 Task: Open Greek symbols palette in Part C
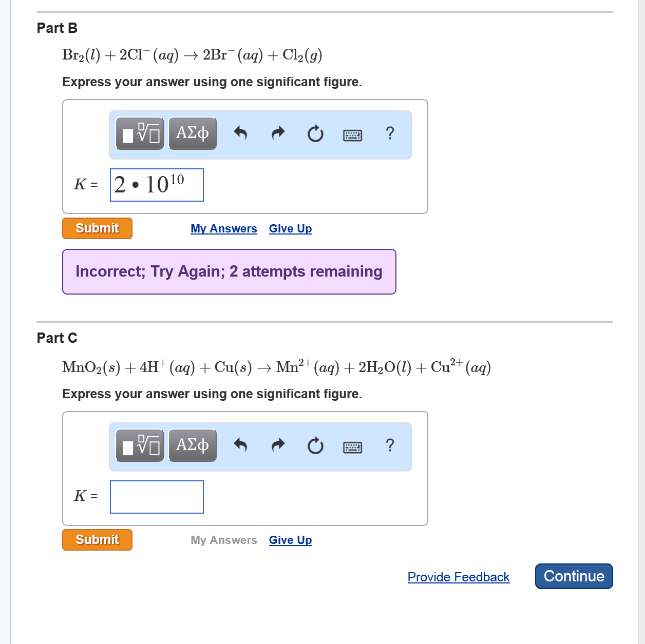(193, 445)
